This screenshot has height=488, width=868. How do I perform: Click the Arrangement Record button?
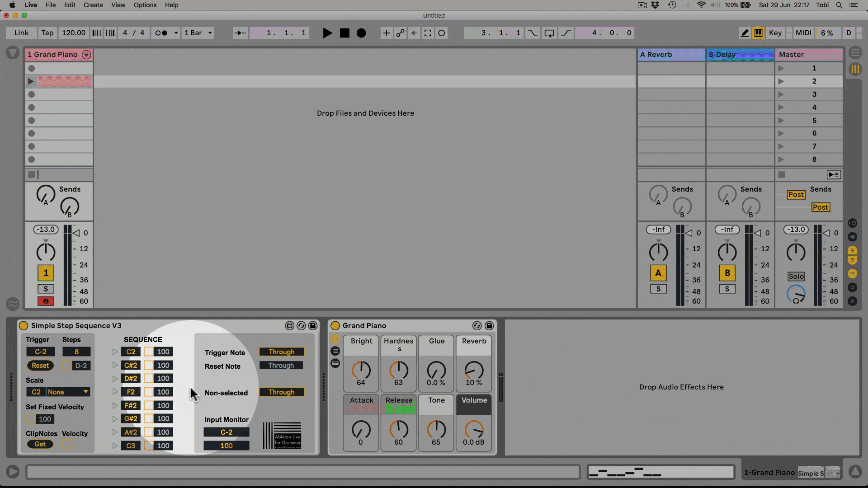[x=361, y=33]
